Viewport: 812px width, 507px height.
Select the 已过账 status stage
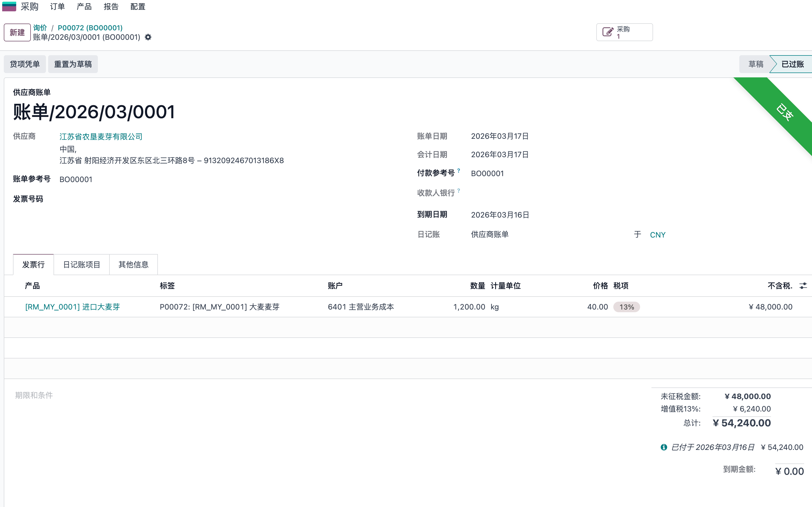(792, 64)
